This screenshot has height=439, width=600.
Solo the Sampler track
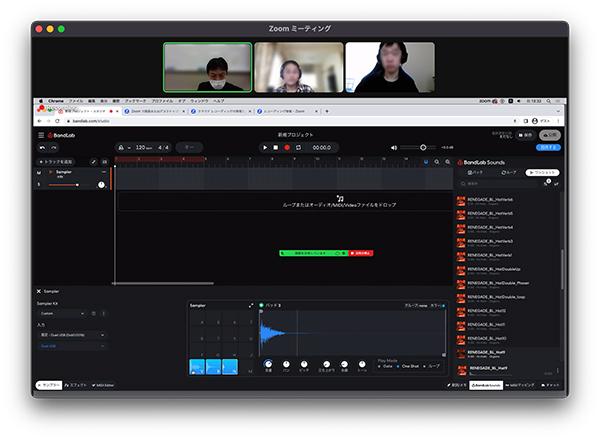click(39, 185)
